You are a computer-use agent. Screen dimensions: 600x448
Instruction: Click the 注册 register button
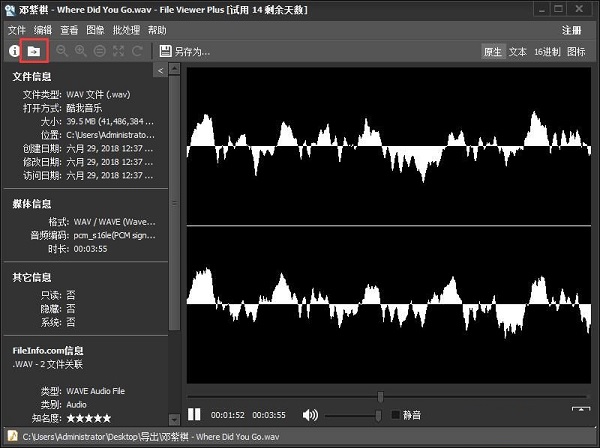[571, 30]
